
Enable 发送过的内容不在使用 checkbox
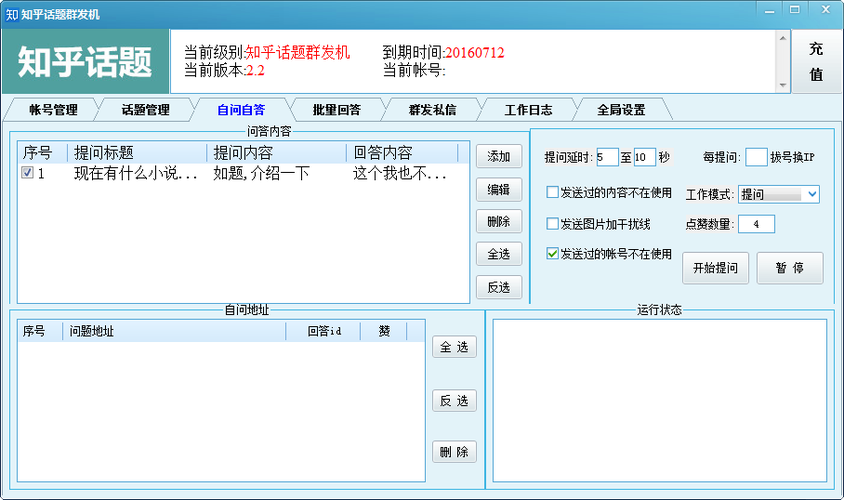(552, 192)
